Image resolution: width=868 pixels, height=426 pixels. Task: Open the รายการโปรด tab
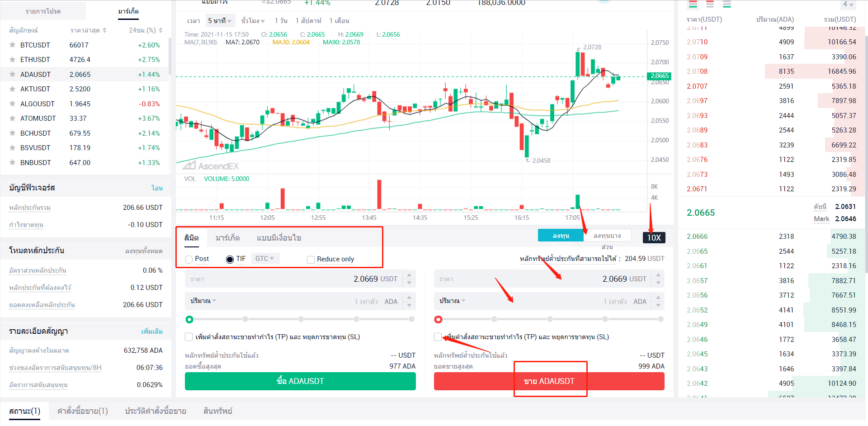(x=43, y=11)
